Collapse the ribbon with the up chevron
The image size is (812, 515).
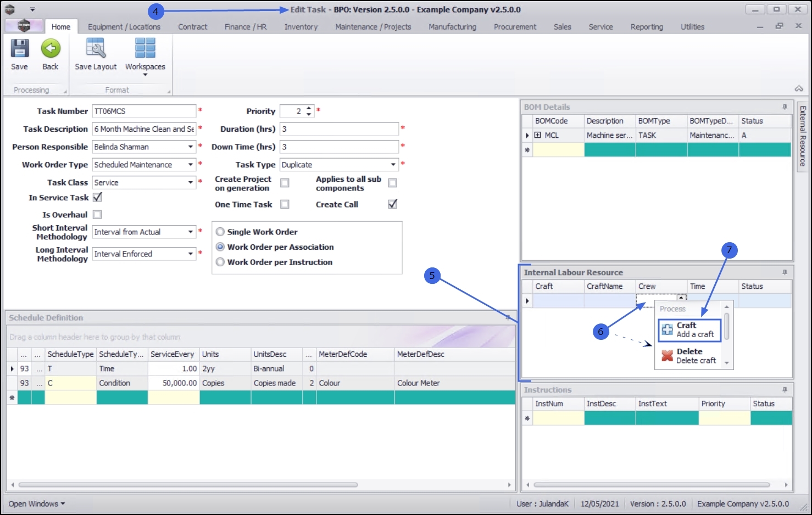click(x=799, y=88)
